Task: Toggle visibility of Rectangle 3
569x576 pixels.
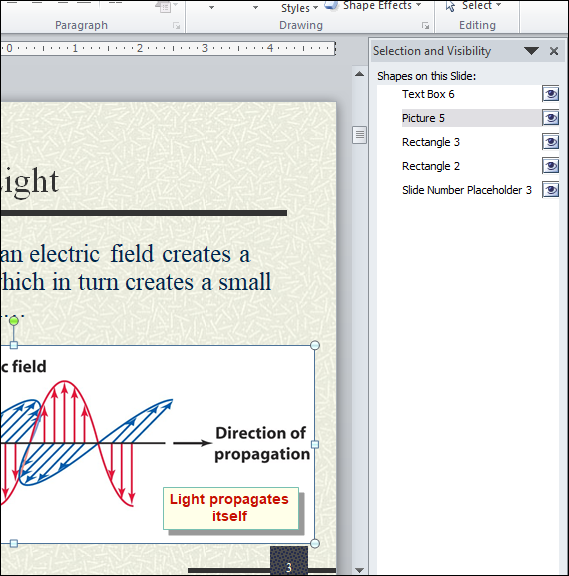Action: 551,142
